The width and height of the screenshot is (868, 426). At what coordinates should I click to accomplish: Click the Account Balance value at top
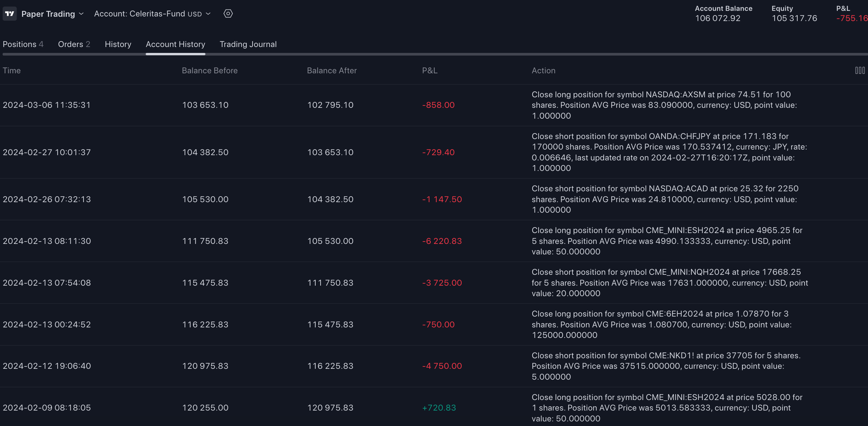(x=718, y=18)
